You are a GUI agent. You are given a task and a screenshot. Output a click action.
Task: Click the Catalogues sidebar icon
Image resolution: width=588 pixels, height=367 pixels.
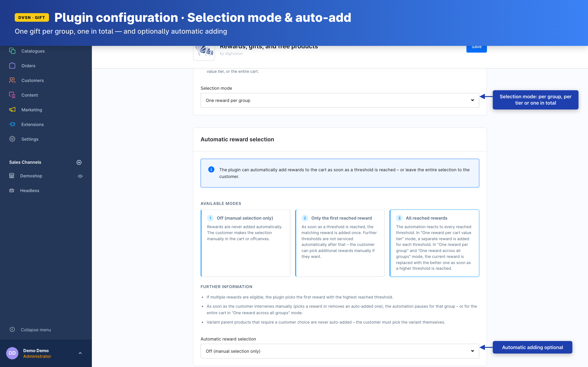pos(12,51)
